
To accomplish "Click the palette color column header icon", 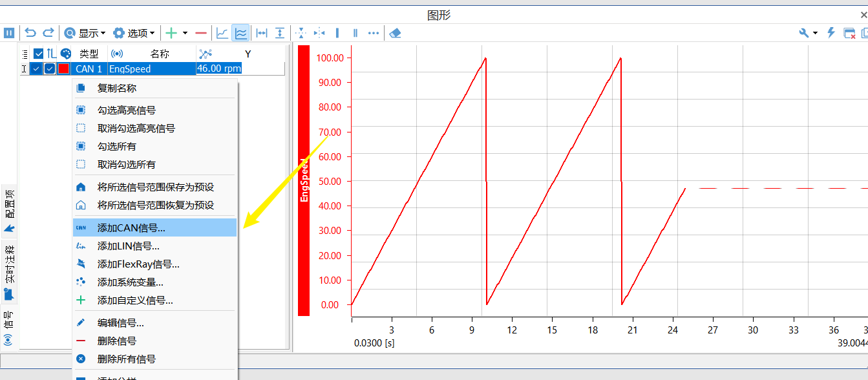I will (x=65, y=54).
